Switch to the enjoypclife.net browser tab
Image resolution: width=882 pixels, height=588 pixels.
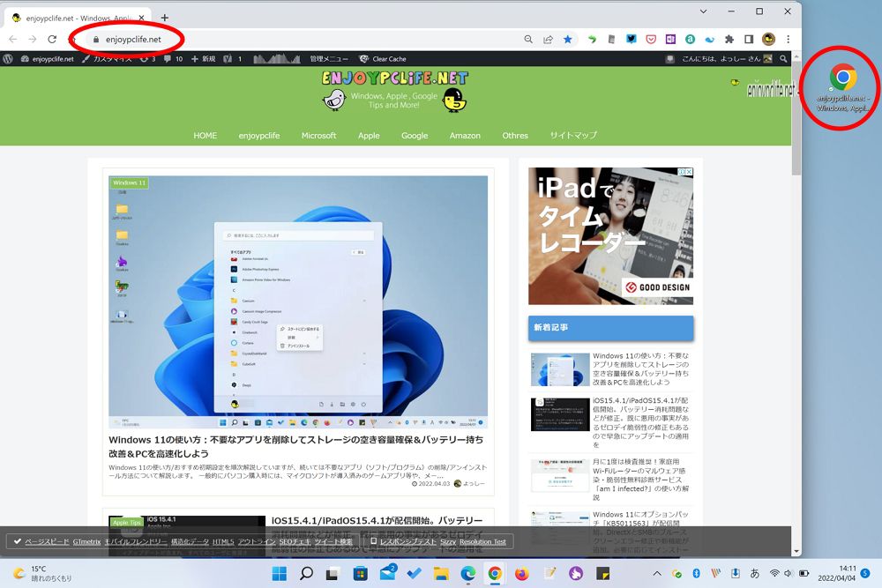pos(71,16)
